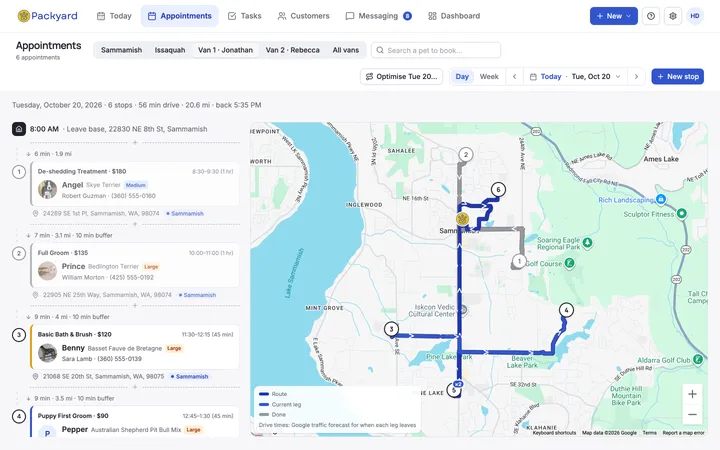Image resolution: width=720 pixels, height=450 pixels.
Task: Click map marker 2 near Sahalee
Action: (466, 155)
